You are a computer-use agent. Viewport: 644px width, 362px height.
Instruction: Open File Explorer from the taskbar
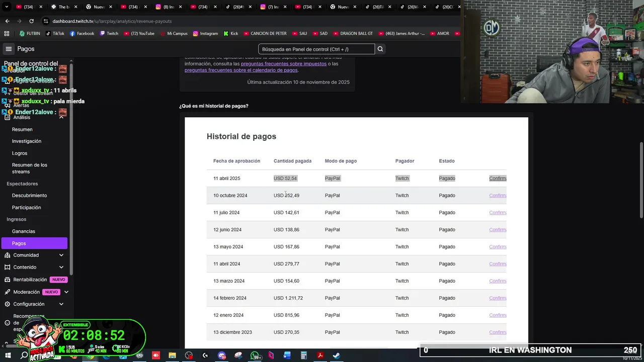pyautogui.click(x=172, y=355)
